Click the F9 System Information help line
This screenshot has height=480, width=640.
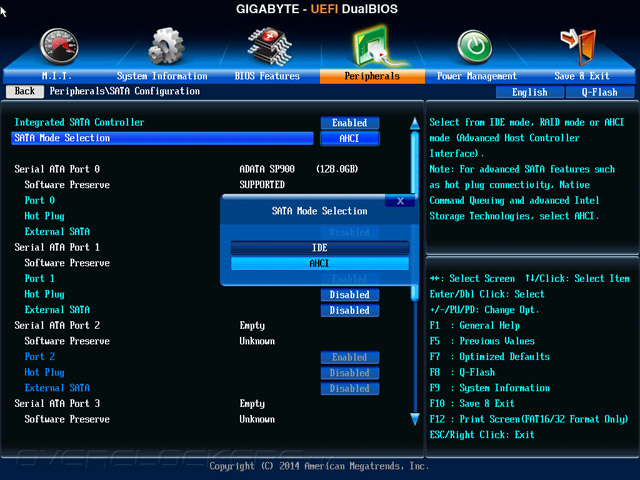pyautogui.click(x=490, y=388)
